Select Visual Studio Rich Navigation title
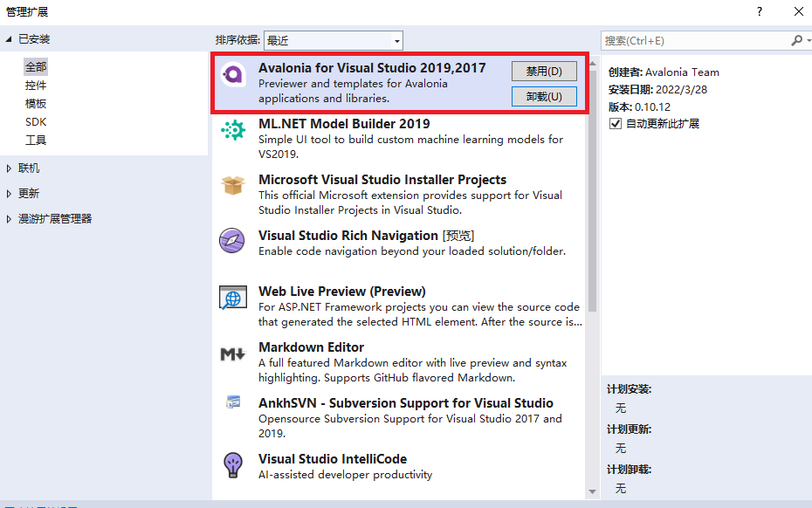The image size is (812, 508). [x=348, y=236]
